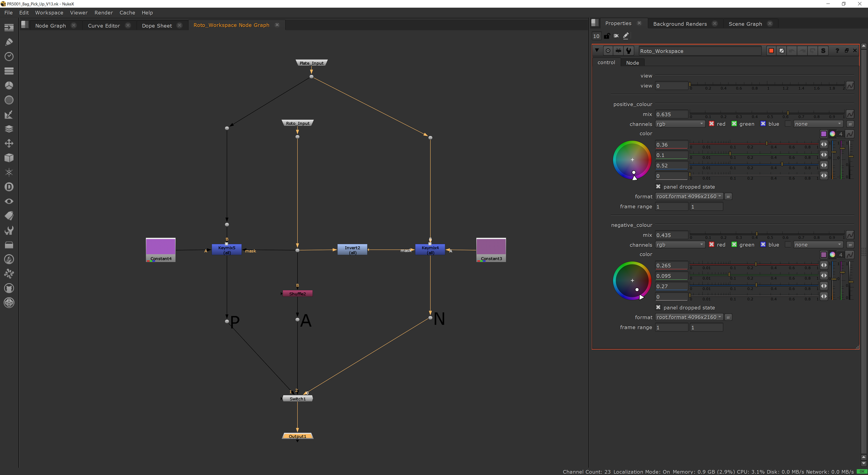This screenshot has width=868, height=475.
Task: Open the Particles nodes menu
Action: click(x=9, y=172)
